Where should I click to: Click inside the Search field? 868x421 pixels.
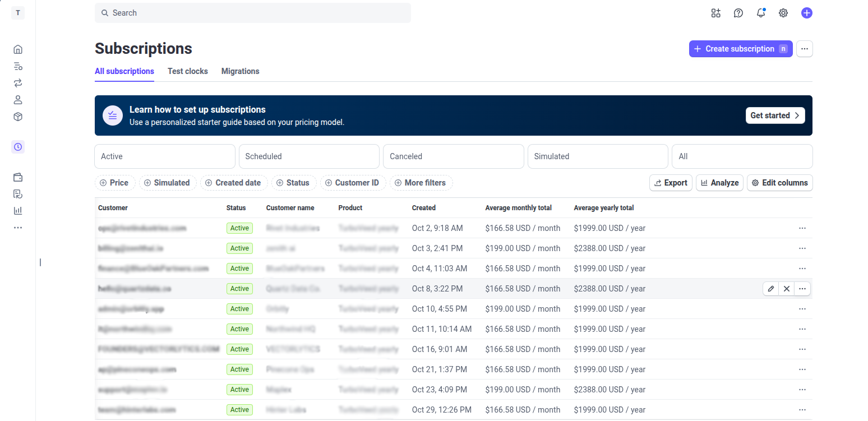pyautogui.click(x=252, y=12)
